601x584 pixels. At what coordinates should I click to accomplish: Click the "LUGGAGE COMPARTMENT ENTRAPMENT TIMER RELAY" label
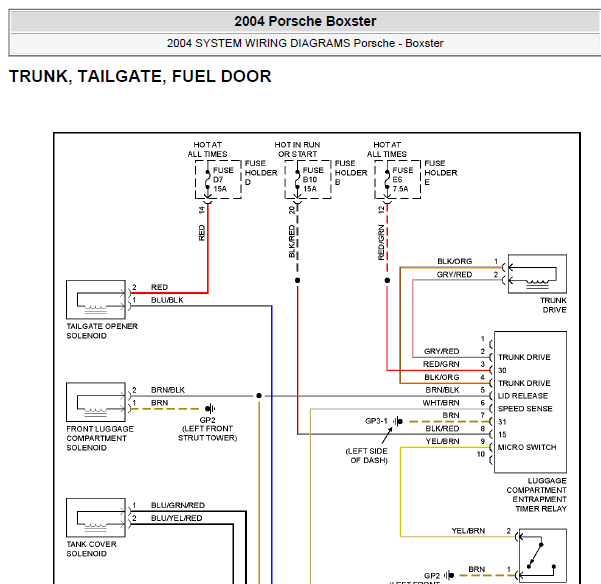[x=536, y=495]
